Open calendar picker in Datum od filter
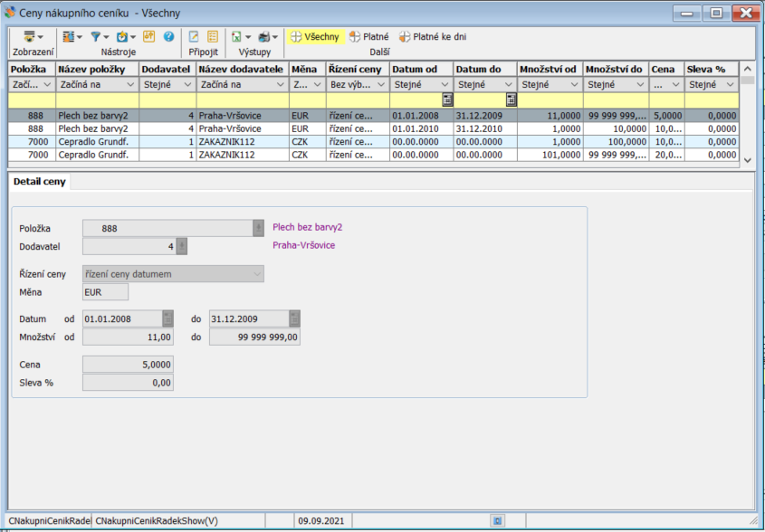Screen dimensions: 765x532 point(446,100)
